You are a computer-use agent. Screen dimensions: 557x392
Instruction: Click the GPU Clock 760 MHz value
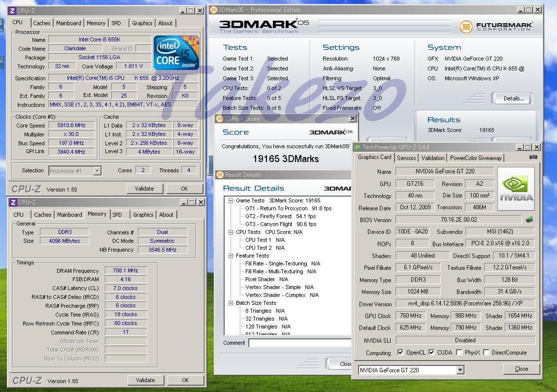tap(411, 316)
